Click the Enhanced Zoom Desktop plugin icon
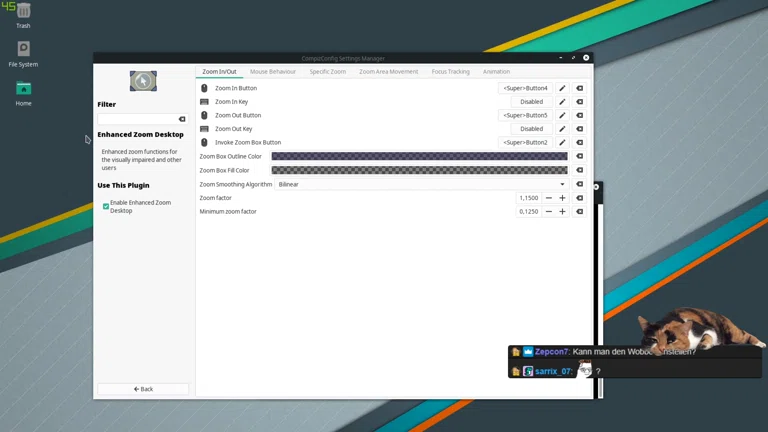 pyautogui.click(x=143, y=81)
